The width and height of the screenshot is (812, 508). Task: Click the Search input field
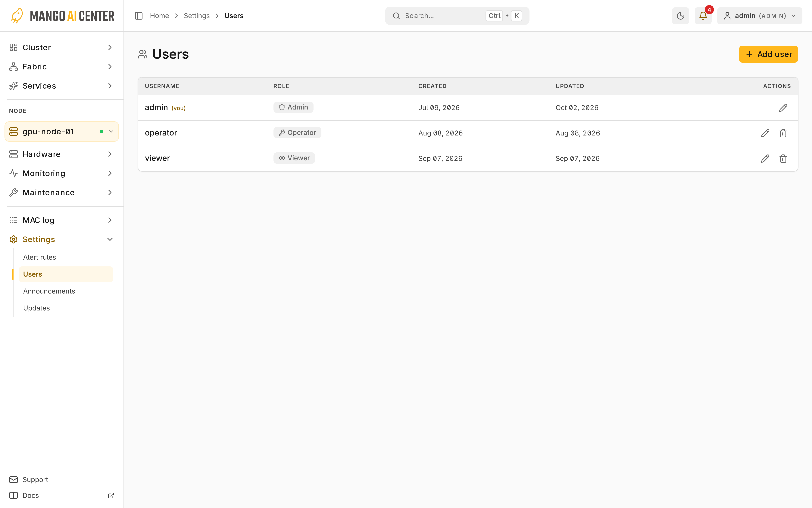[457, 16]
